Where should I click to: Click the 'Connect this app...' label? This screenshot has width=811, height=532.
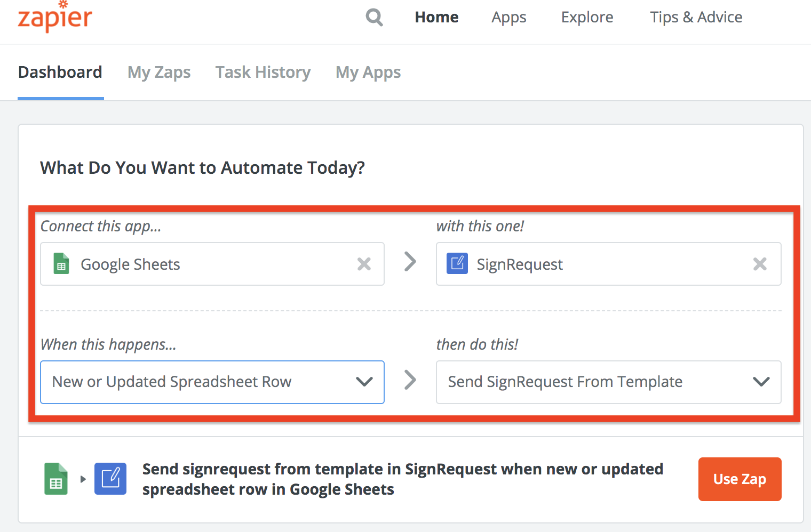tap(101, 227)
